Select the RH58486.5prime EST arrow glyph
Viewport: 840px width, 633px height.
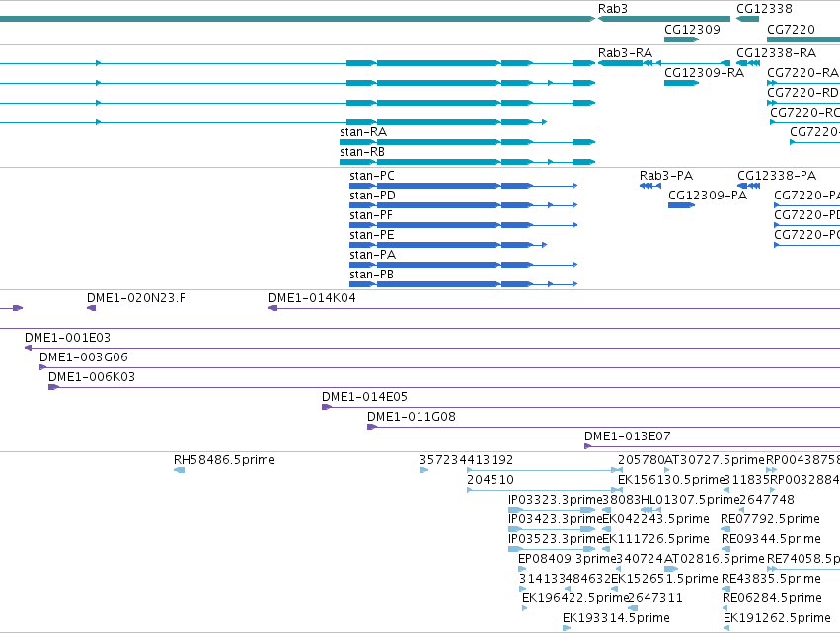point(180,471)
